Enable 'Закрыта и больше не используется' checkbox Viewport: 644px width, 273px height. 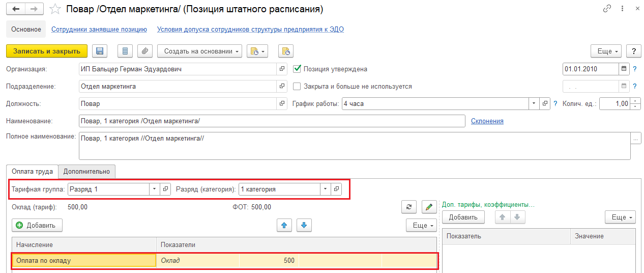tap(298, 87)
